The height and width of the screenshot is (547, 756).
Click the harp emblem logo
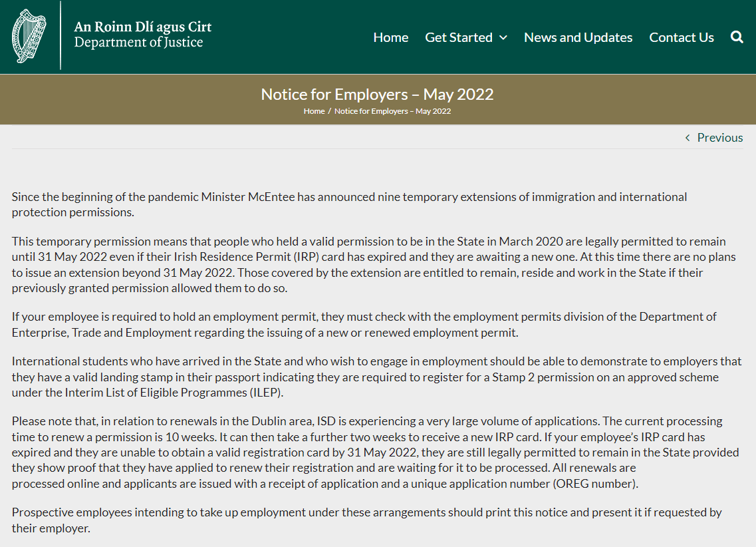pyautogui.click(x=29, y=36)
